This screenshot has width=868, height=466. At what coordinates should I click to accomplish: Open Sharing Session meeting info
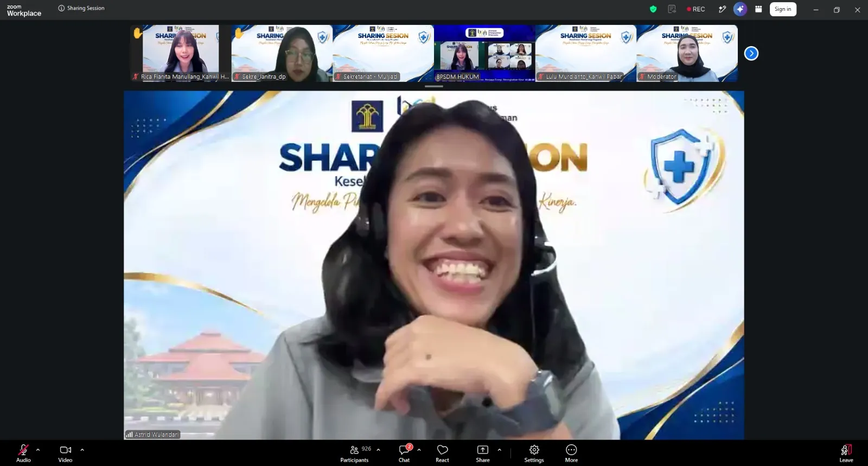(81, 8)
